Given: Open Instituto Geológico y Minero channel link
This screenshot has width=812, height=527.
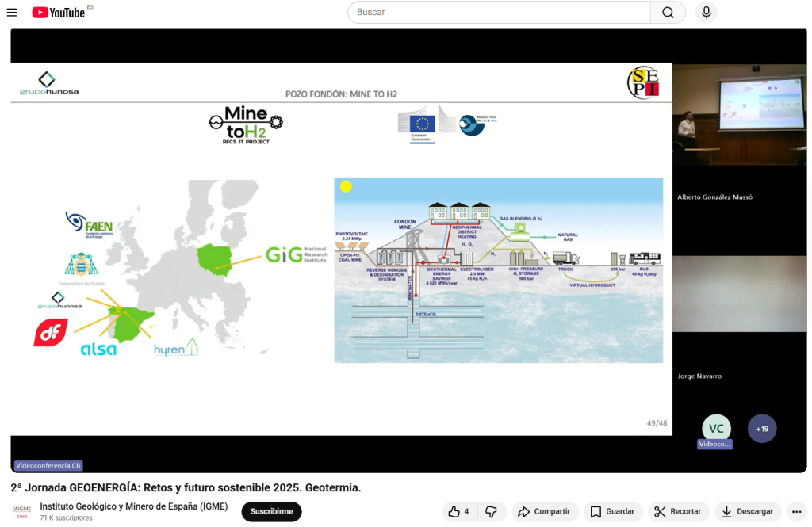Looking at the screenshot, I should pyautogui.click(x=133, y=506).
